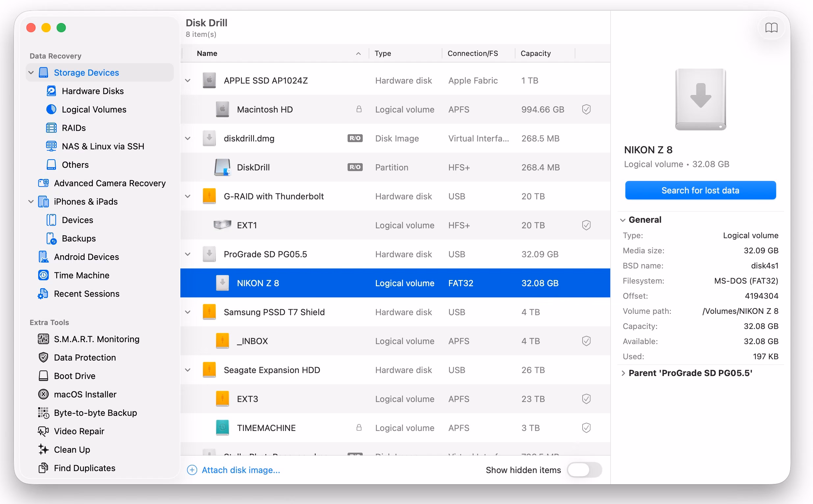Image resolution: width=813 pixels, height=504 pixels.
Task: Select TIMEMACHINE volume row
Action: pyautogui.click(x=395, y=428)
